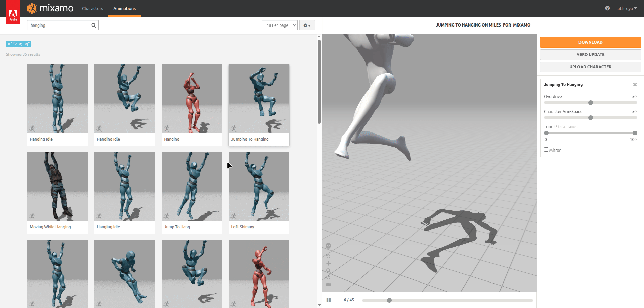Select the pan four-arrow icon in viewer

328,263
